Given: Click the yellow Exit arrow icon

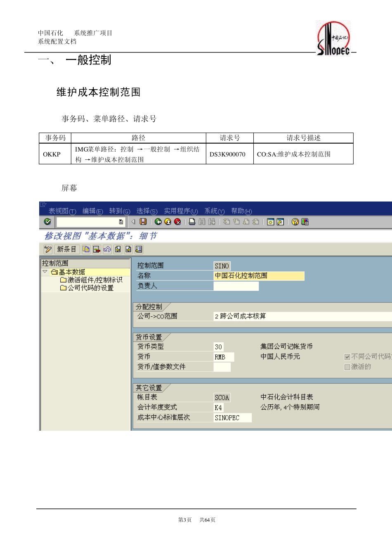Looking at the screenshot, I should pyautogui.click(x=168, y=222).
